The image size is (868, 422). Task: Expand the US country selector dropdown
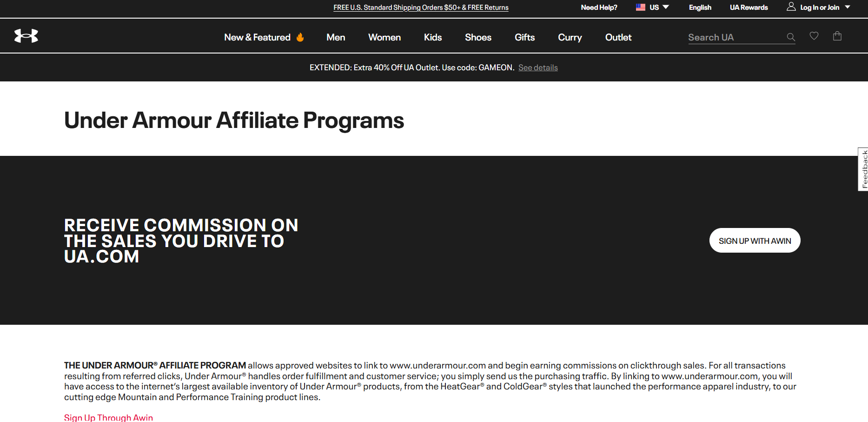665,7
